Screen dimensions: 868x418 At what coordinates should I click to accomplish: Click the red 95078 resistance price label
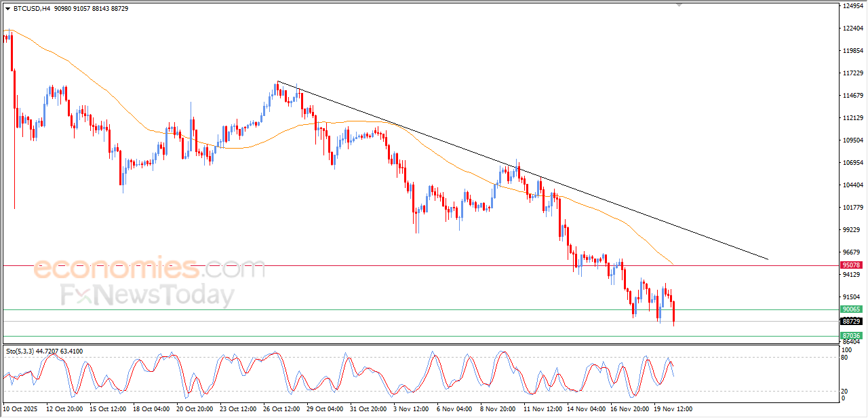pyautogui.click(x=851, y=265)
